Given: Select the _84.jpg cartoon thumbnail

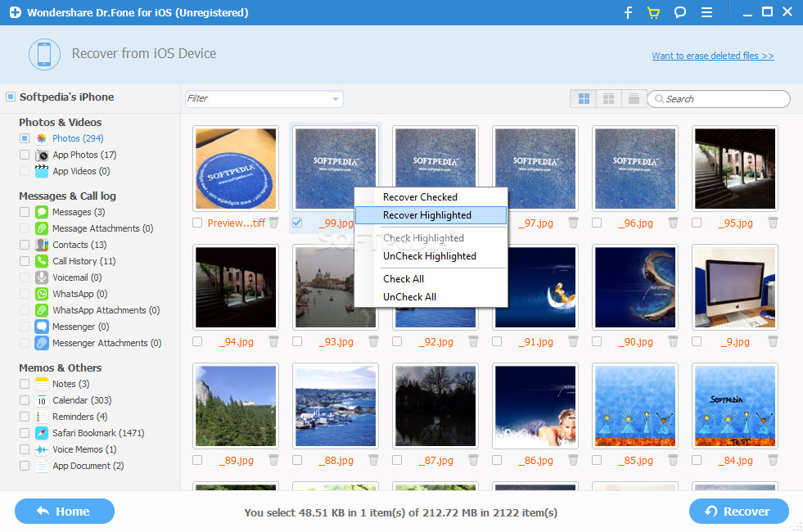Looking at the screenshot, I should point(735,406).
